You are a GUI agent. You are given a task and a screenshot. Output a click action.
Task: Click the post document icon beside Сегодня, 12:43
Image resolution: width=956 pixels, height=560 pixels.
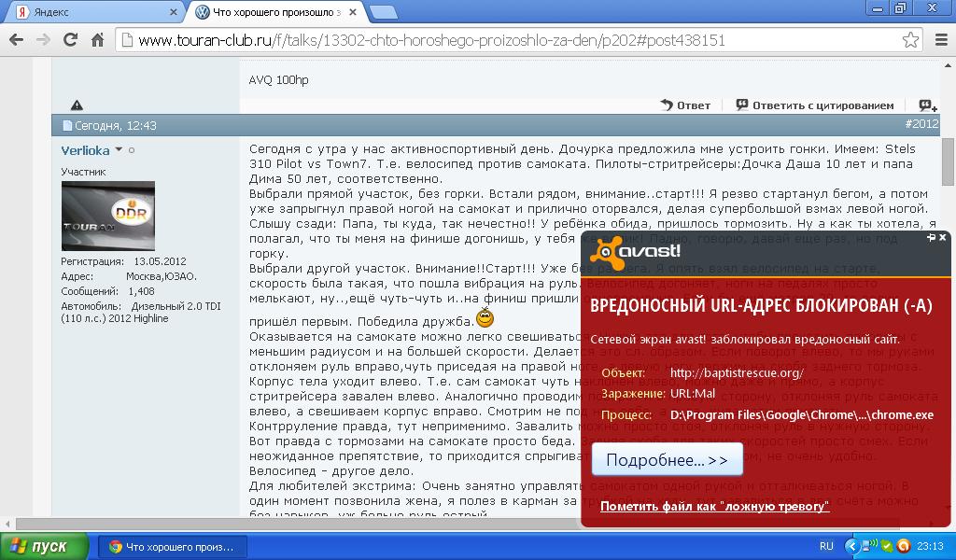pyautogui.click(x=67, y=126)
